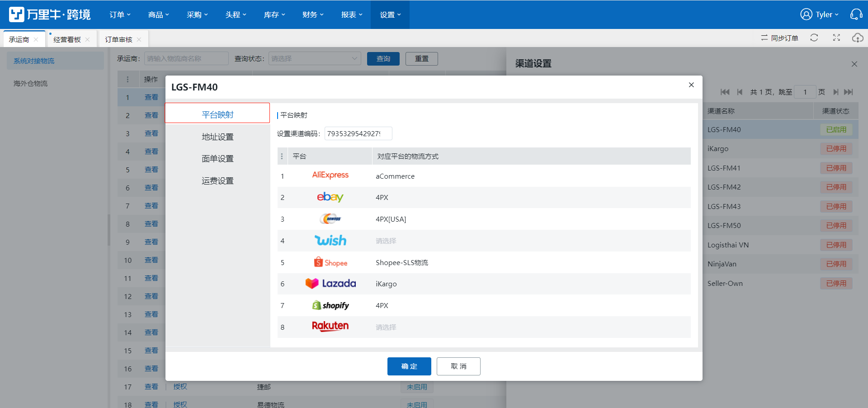Switch to 面单设置 tab
Viewport: 868px width, 408px height.
(x=217, y=159)
